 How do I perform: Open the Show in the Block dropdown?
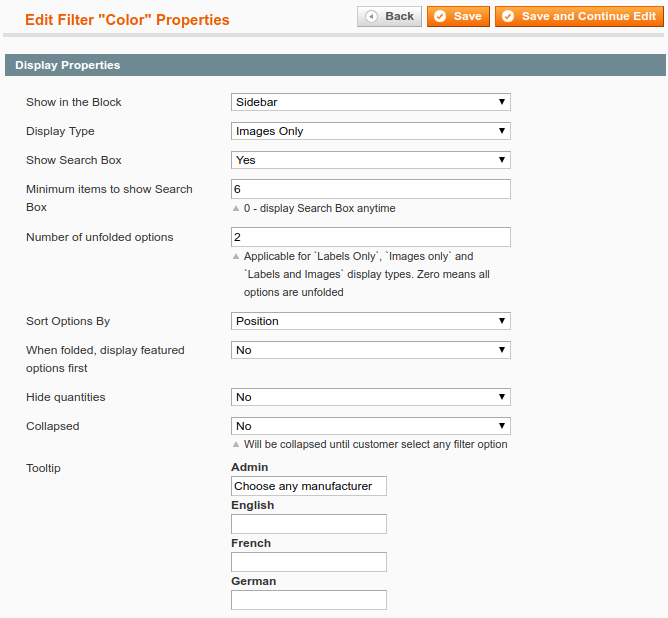click(370, 102)
